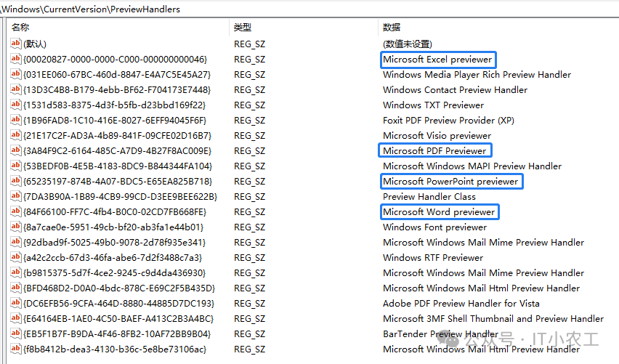This screenshot has height=364, width=619.
Task: Click the ab icon for {031EE060-67BC-460d-8847-E4A7C5E45A27}
Action: [16, 74]
